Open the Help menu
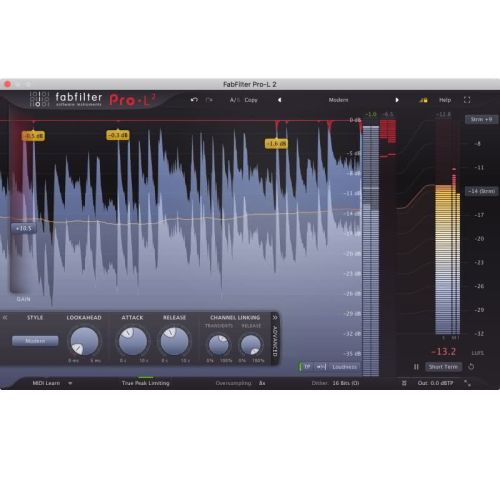Image resolution: width=500 pixels, height=500 pixels. tap(445, 100)
